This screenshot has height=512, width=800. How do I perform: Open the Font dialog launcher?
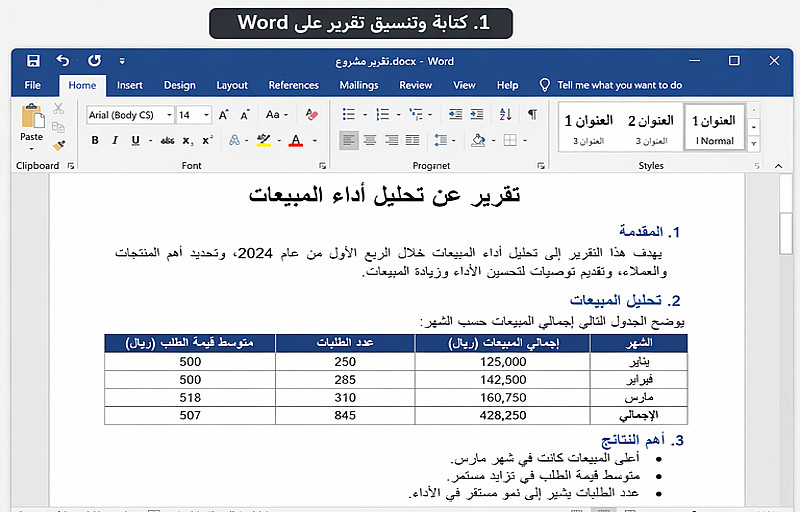tap(322, 166)
